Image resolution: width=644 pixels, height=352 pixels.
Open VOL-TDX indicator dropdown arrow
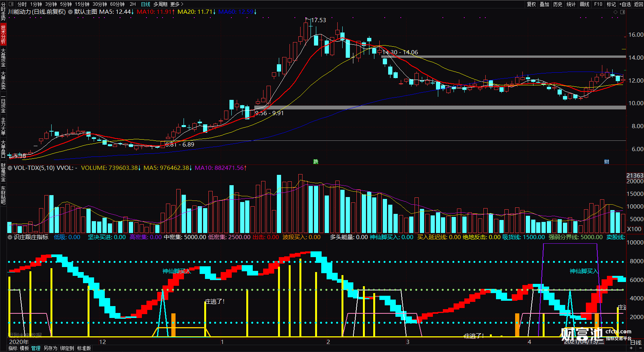[10, 168]
